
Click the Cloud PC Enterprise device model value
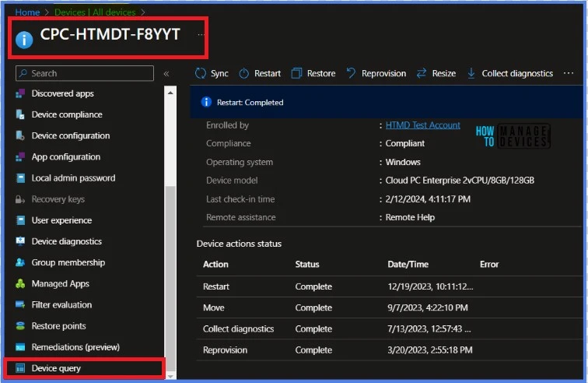click(x=460, y=181)
